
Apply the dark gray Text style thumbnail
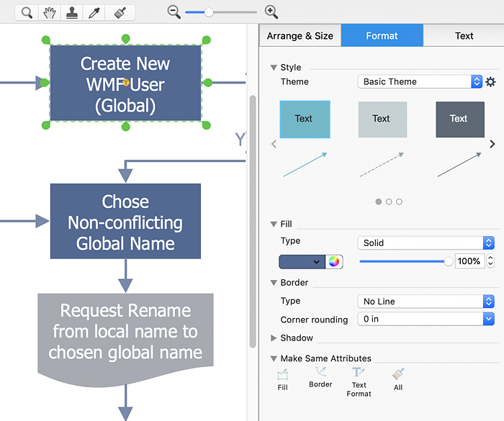coord(460,119)
